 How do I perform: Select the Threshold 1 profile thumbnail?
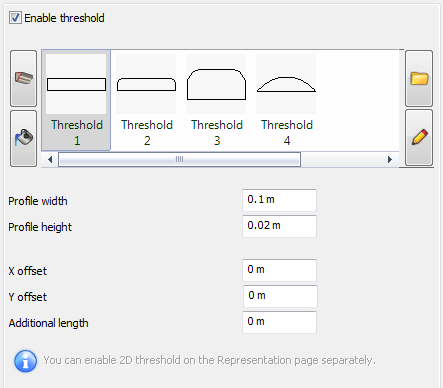coord(76,100)
